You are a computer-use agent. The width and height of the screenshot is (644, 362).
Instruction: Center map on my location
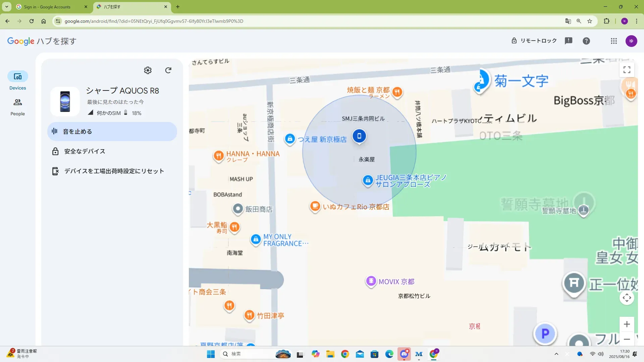tap(627, 298)
